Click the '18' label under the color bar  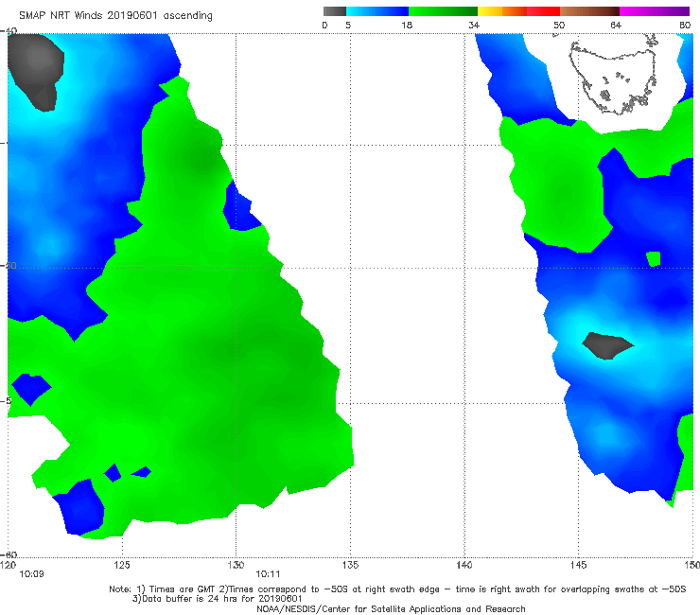(x=407, y=25)
